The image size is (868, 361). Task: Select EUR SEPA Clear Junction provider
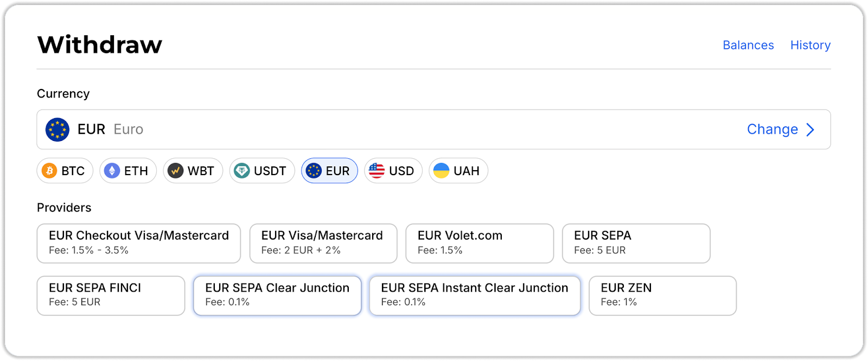[x=277, y=295]
